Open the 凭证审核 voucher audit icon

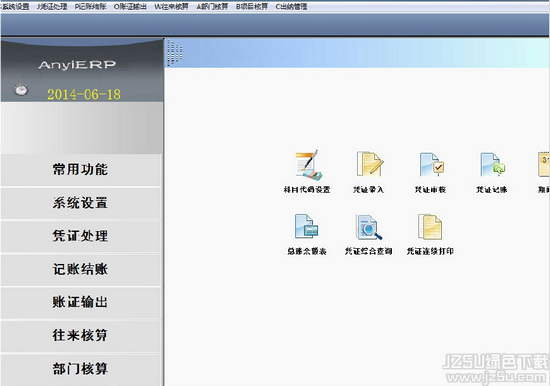[x=431, y=164]
